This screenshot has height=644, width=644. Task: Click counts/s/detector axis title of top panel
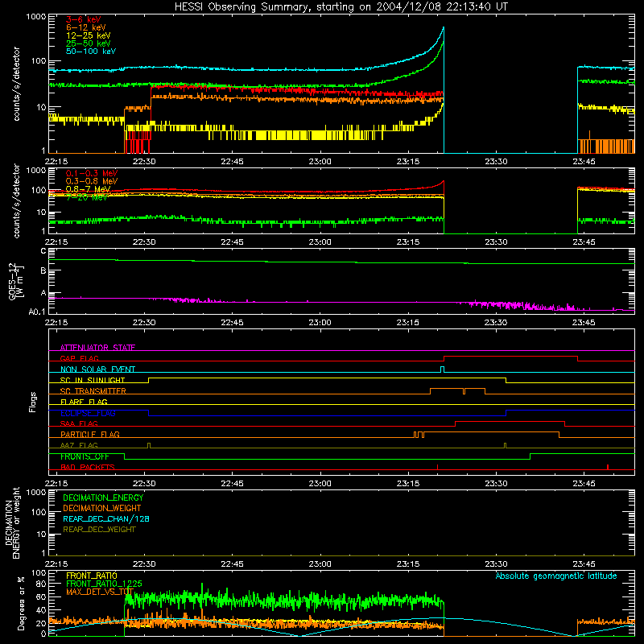tap(16, 84)
